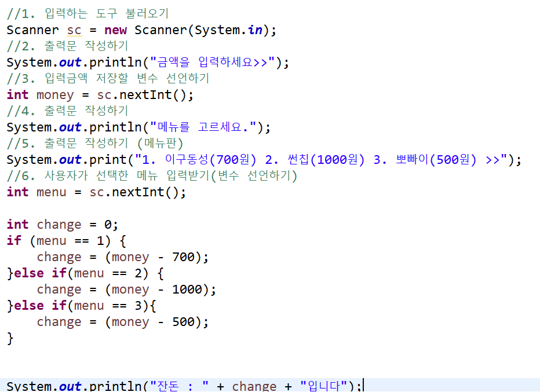Click the line '}else if(menu == 3){'
The image size is (540, 392).
point(81,306)
